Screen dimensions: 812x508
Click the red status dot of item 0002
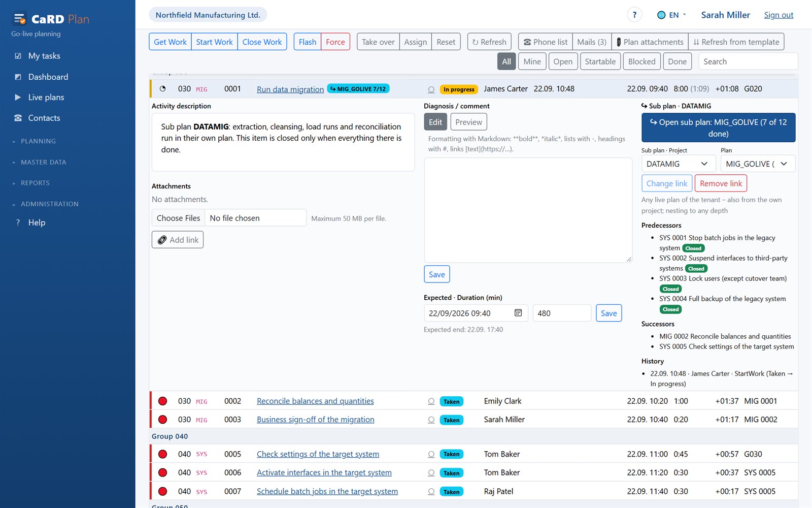pyautogui.click(x=163, y=401)
